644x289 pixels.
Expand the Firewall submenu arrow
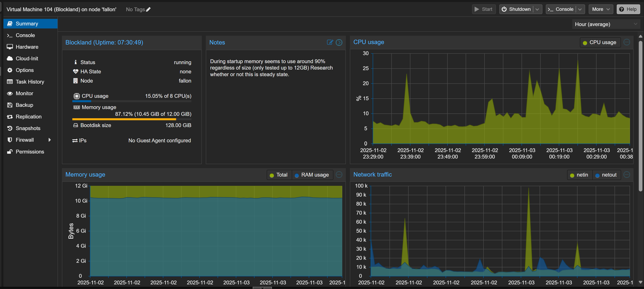click(49, 140)
